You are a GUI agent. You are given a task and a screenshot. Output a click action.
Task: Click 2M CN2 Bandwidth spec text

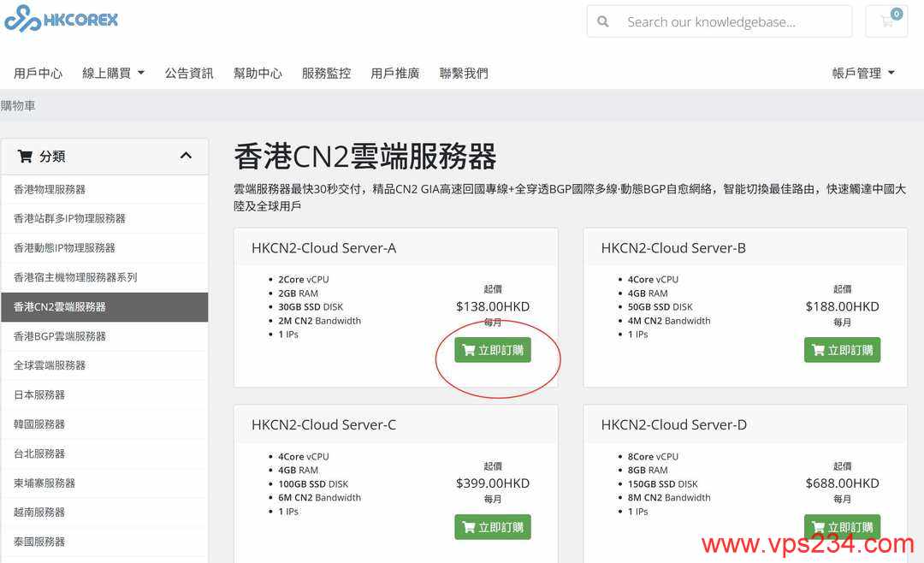tap(319, 321)
